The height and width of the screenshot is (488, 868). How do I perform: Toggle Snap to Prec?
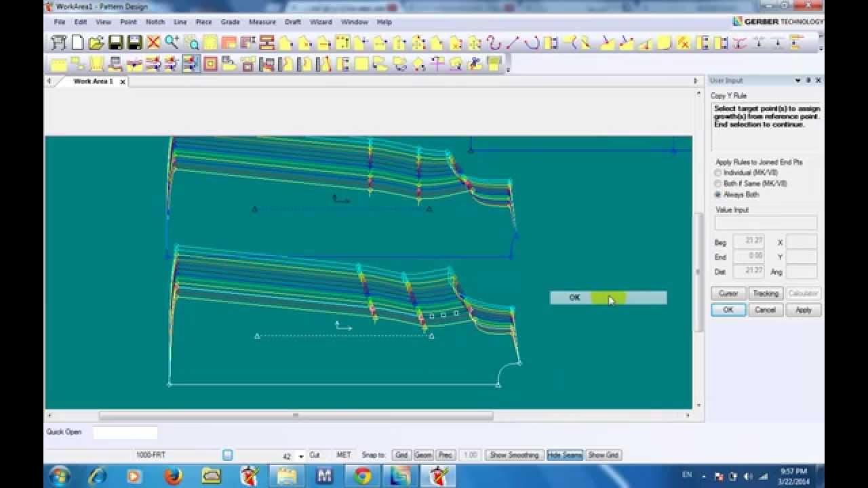445,455
